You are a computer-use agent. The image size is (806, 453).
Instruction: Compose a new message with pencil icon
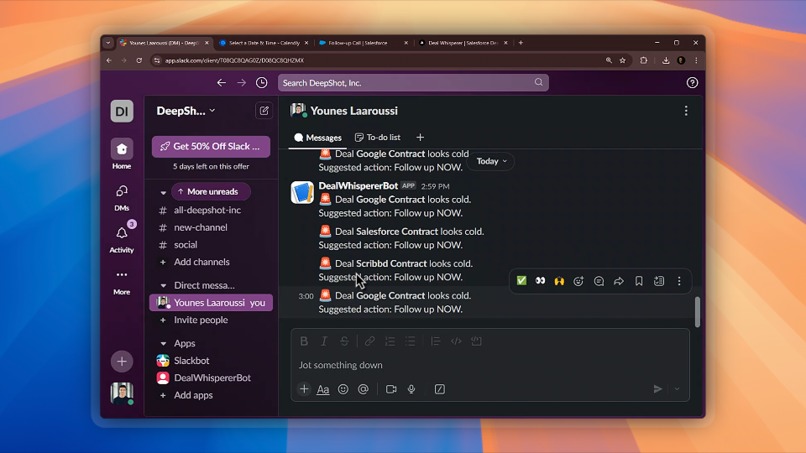(264, 111)
